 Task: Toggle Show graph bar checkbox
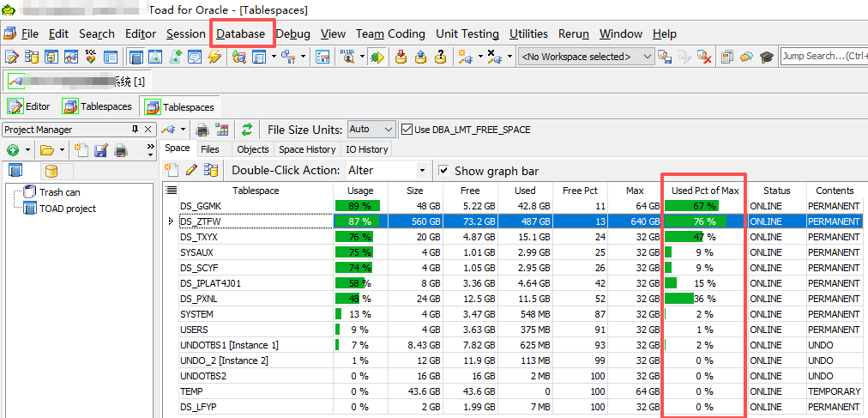[443, 170]
